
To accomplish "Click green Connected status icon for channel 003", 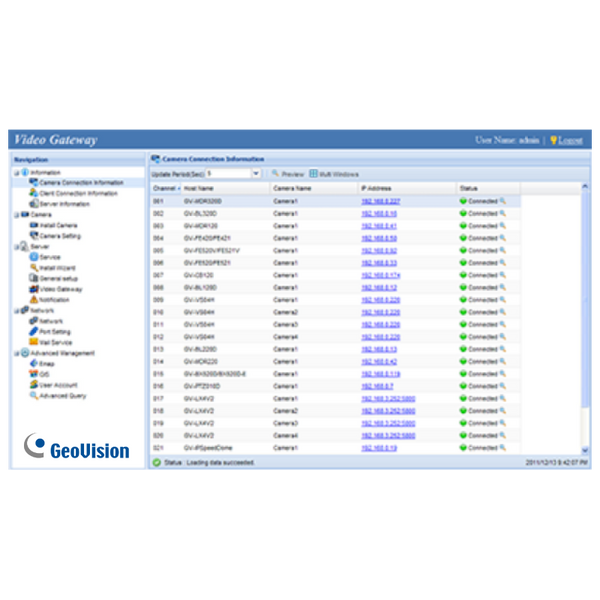I will pos(463,226).
